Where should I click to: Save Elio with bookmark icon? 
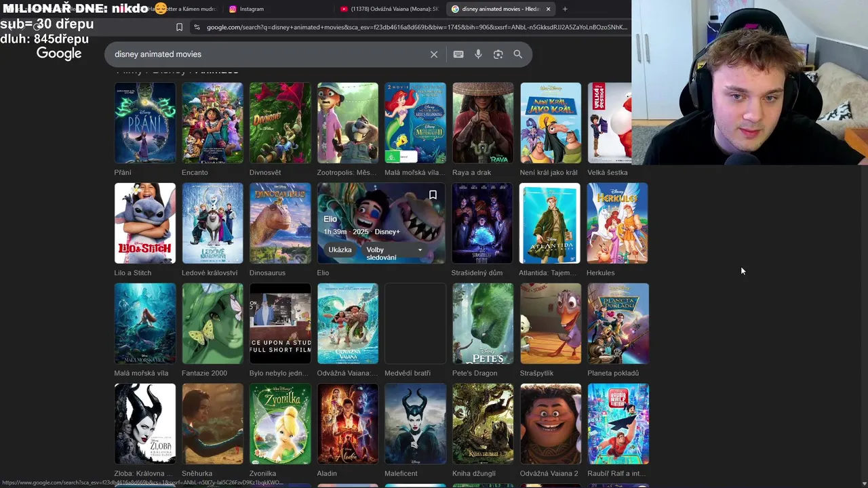(433, 195)
